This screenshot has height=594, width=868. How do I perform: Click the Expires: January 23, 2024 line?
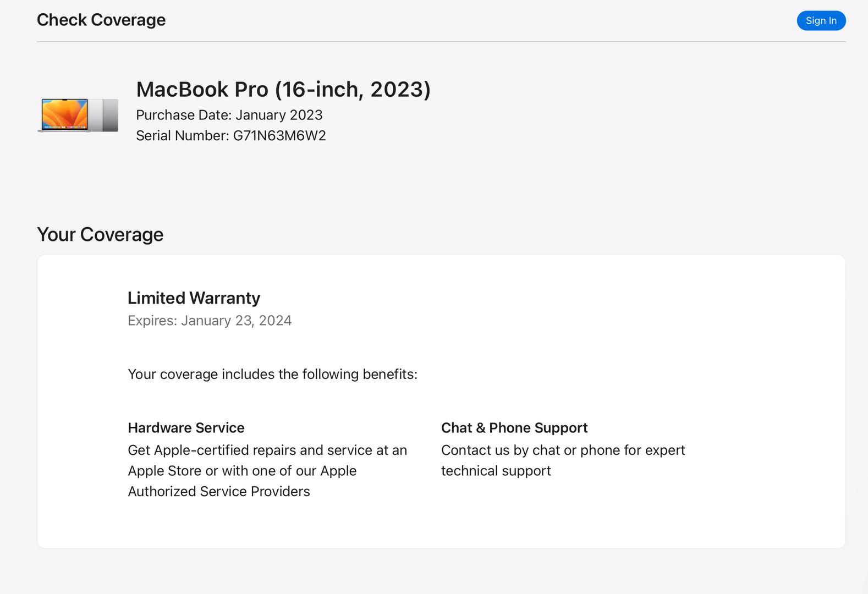tap(210, 321)
